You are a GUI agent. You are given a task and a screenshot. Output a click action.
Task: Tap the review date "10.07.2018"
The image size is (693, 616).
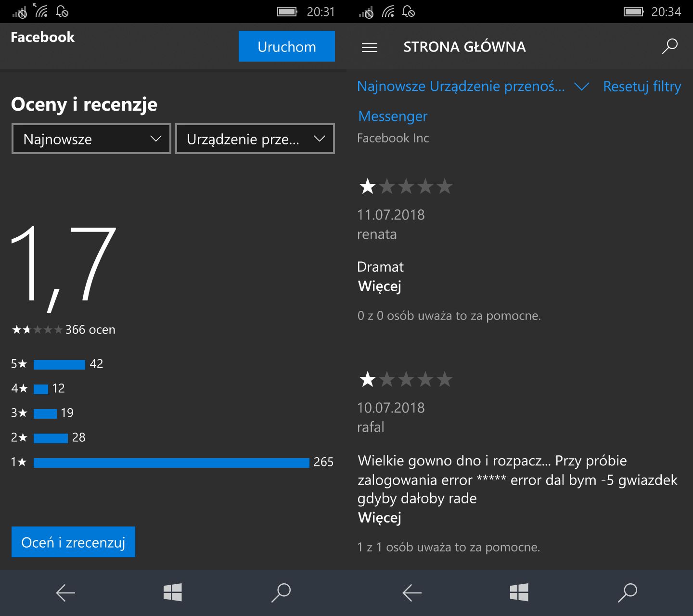(391, 408)
